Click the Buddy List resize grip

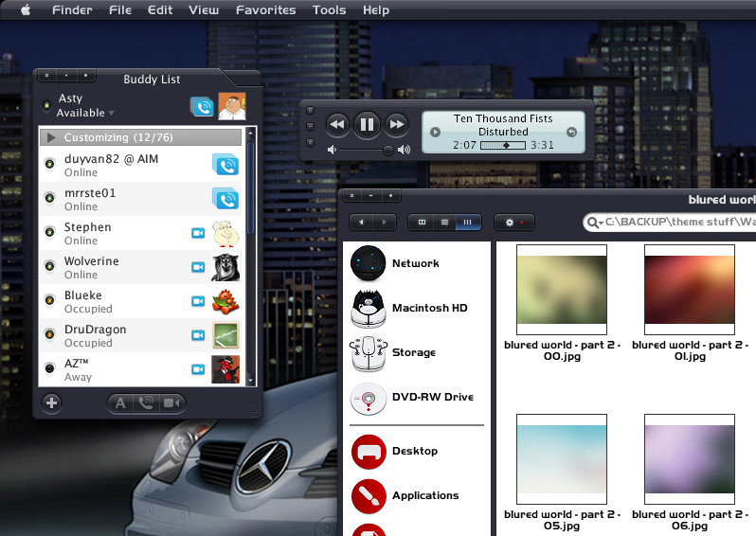point(255,411)
